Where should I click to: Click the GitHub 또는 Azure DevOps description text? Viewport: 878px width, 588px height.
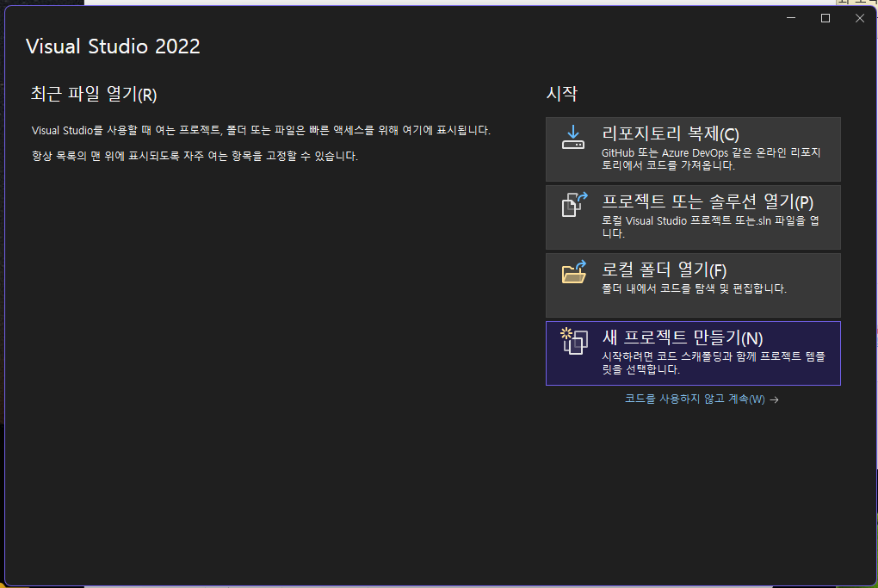pos(711,159)
